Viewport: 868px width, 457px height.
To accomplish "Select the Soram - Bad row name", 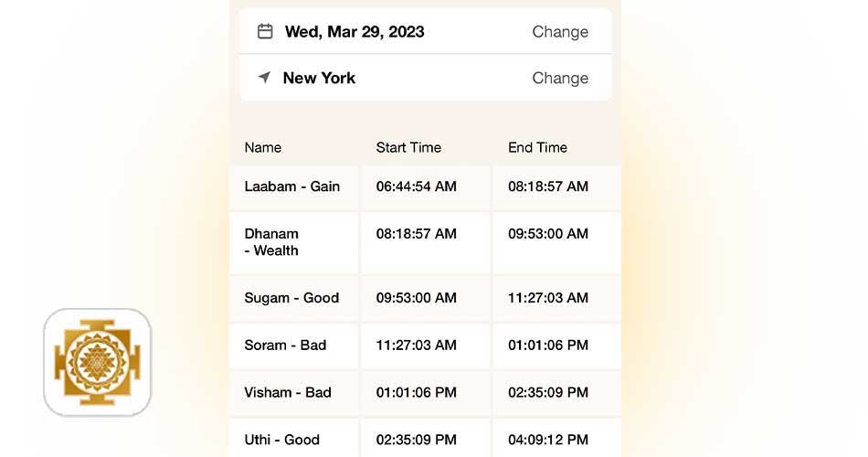I will coord(285,345).
